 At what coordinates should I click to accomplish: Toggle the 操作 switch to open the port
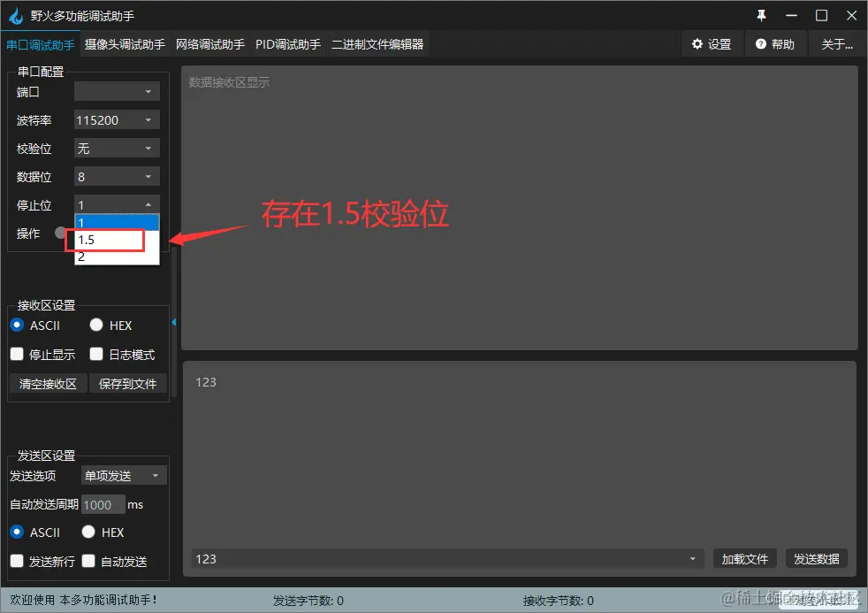tap(60, 233)
